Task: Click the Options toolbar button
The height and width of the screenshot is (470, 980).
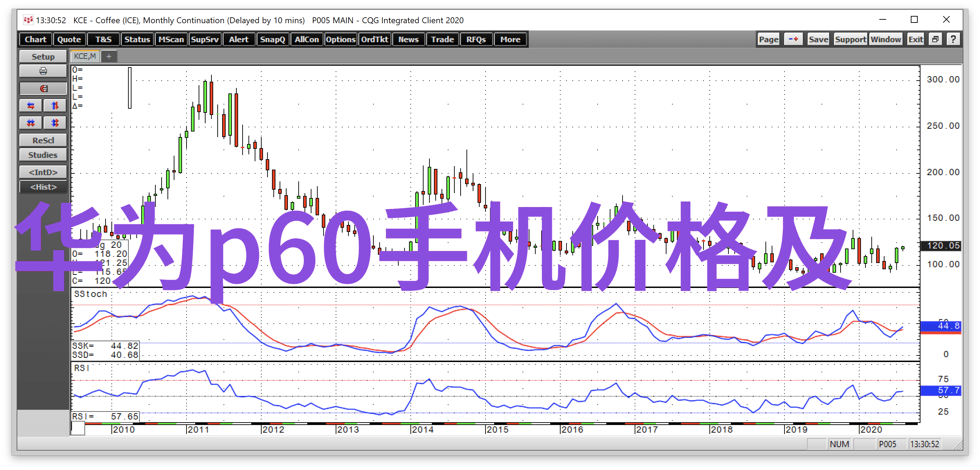Action: [x=340, y=39]
